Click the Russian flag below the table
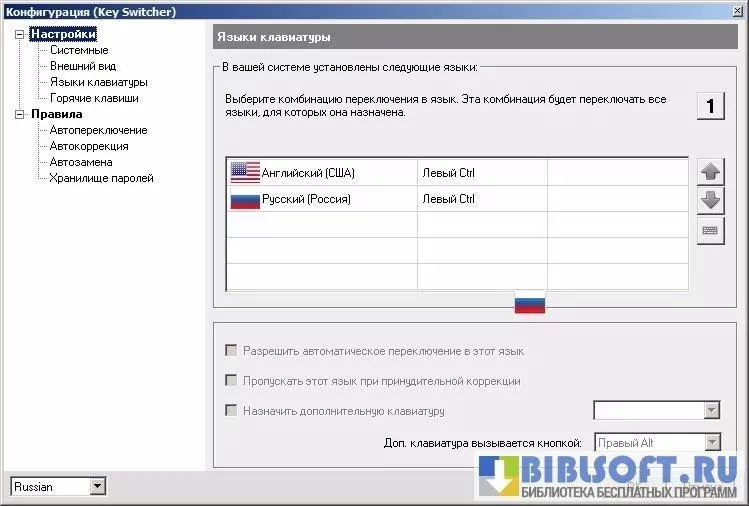 pyautogui.click(x=529, y=304)
